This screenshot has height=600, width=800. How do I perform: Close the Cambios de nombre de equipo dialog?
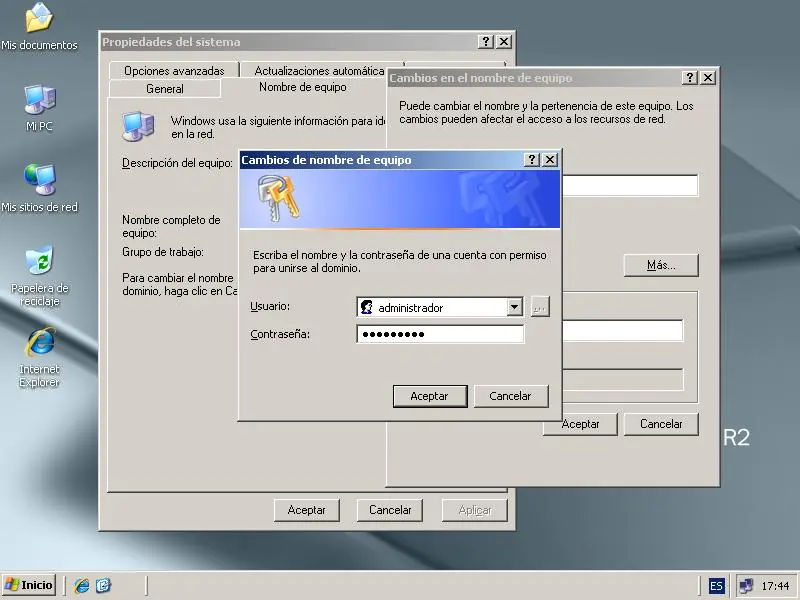(550, 160)
